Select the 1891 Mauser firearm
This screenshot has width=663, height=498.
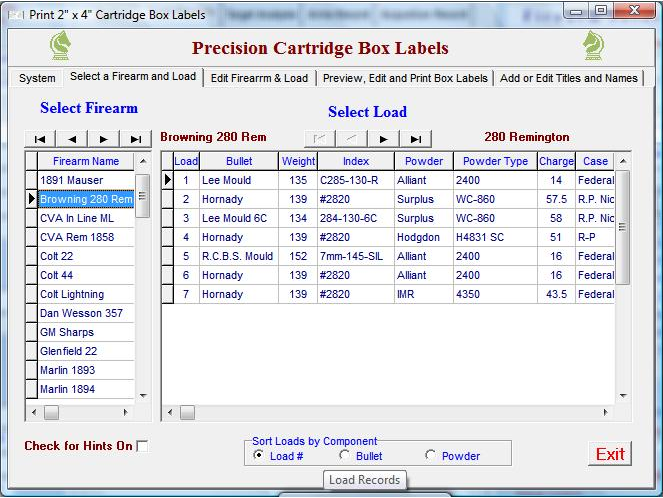(86, 180)
